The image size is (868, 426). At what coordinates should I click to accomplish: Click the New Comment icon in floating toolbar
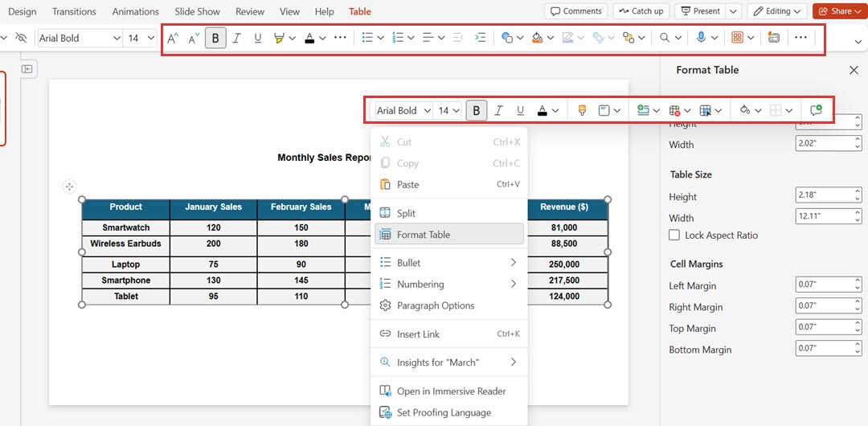point(816,111)
